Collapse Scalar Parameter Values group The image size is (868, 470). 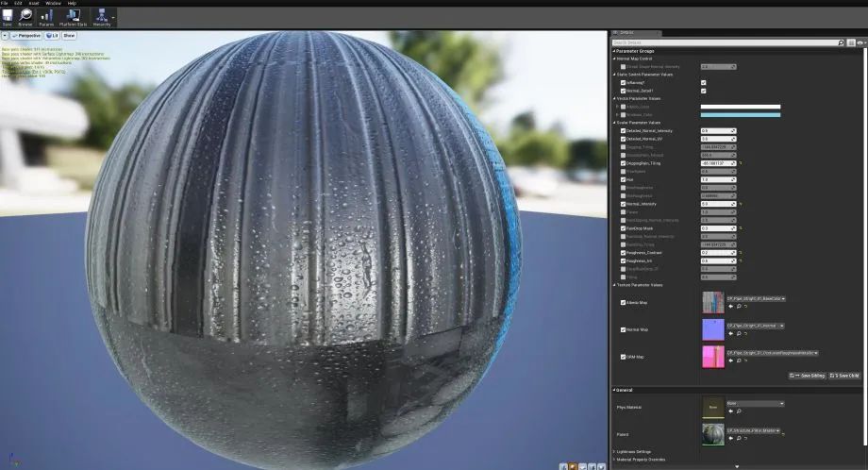pyautogui.click(x=614, y=123)
